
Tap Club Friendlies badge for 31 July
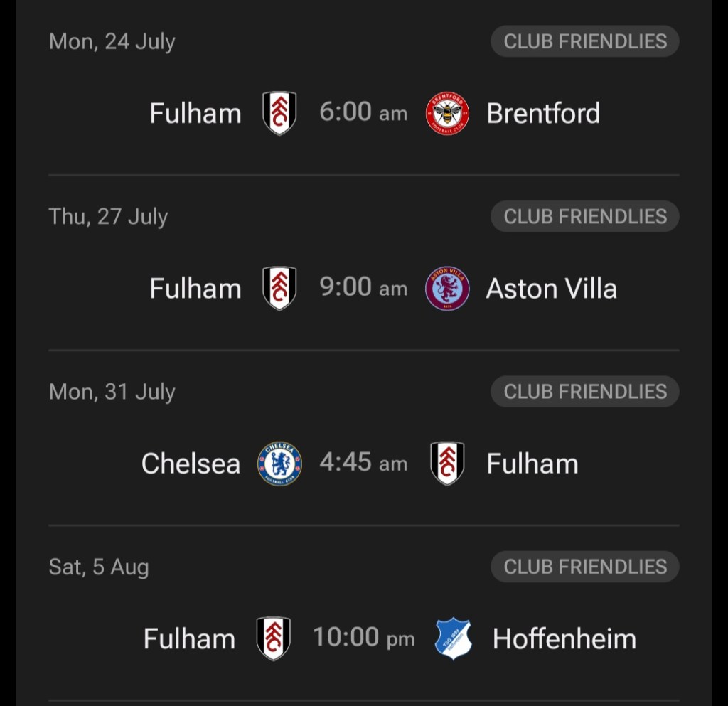(x=584, y=391)
